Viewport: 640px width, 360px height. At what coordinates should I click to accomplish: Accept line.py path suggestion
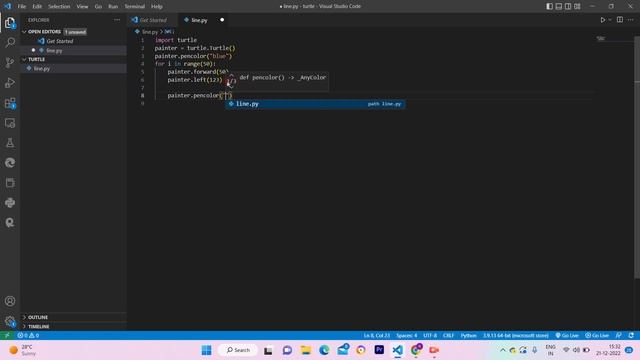coord(315,104)
